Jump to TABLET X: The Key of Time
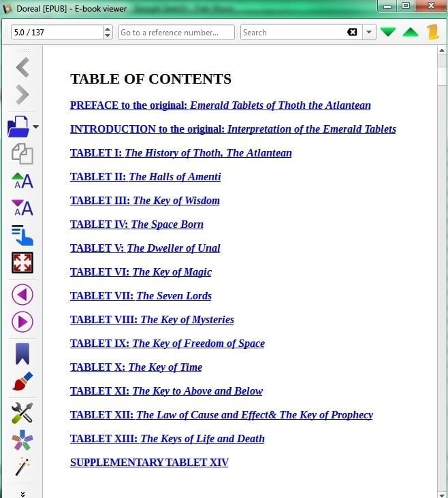Image resolution: width=448 pixels, height=498 pixels. pos(136,367)
